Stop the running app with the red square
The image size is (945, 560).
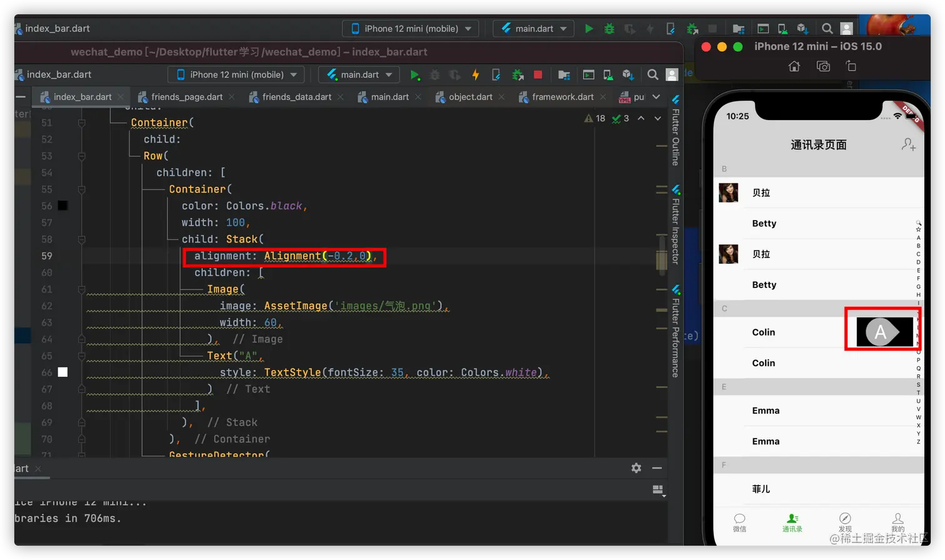tap(538, 75)
